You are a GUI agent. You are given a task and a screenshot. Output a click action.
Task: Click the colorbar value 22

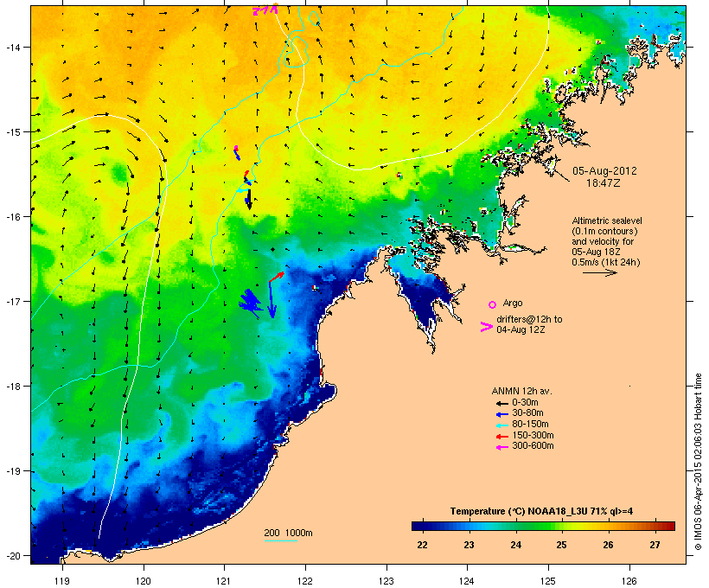[422, 545]
